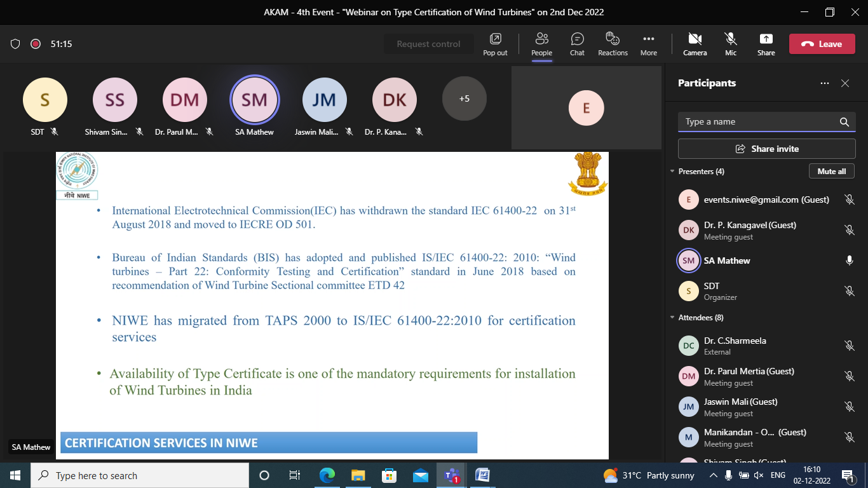Click the Leave meeting button

(x=822, y=44)
